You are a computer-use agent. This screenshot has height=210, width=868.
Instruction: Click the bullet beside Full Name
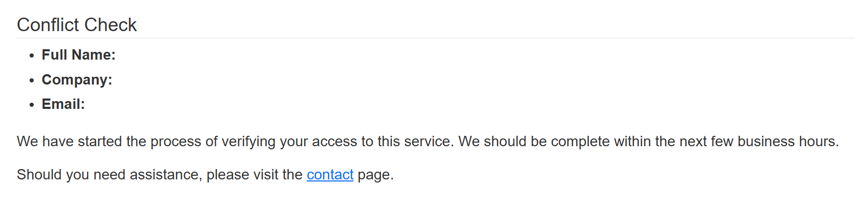coord(32,55)
